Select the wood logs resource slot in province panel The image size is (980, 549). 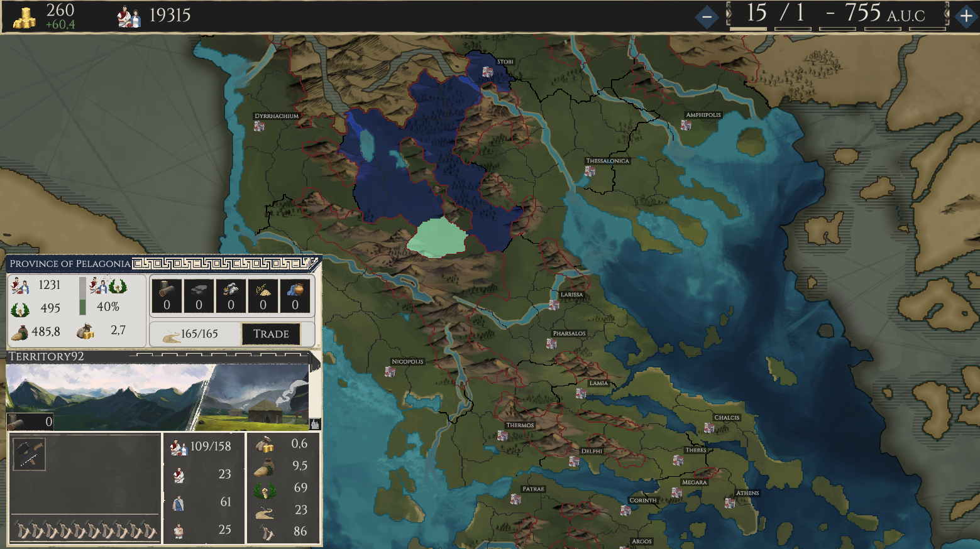[x=167, y=296]
